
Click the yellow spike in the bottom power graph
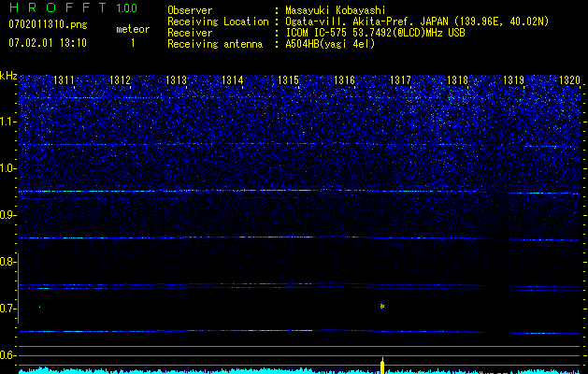pyautogui.click(x=382, y=364)
